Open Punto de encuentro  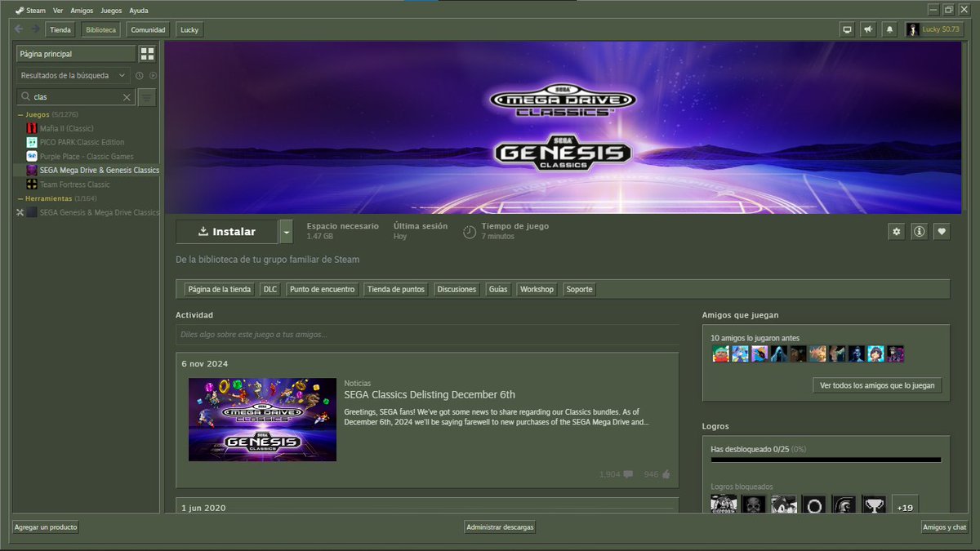point(323,290)
